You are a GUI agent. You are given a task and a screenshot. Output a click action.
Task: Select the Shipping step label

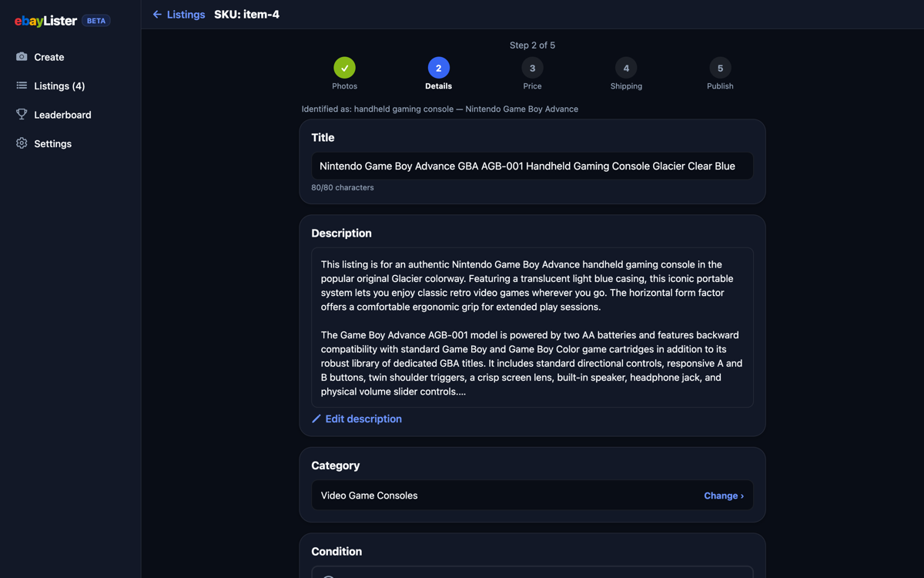point(626,86)
